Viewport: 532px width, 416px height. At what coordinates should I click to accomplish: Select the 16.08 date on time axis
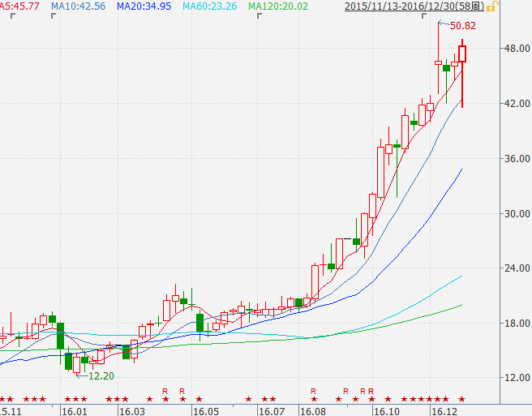pos(312,410)
